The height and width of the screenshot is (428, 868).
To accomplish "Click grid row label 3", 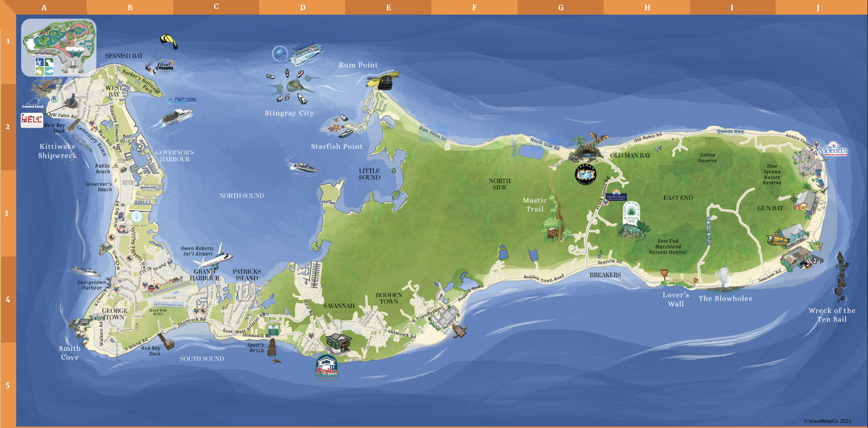I will (x=7, y=213).
